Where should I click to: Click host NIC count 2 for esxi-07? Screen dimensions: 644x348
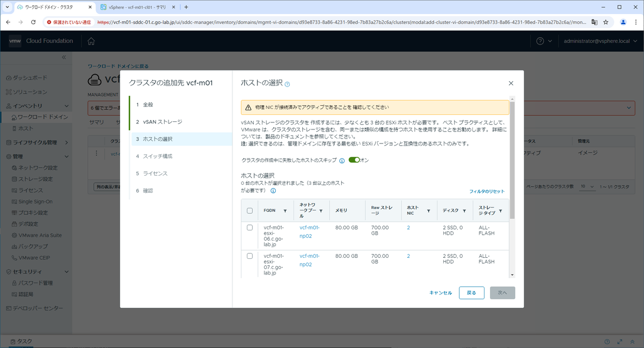coord(408,256)
